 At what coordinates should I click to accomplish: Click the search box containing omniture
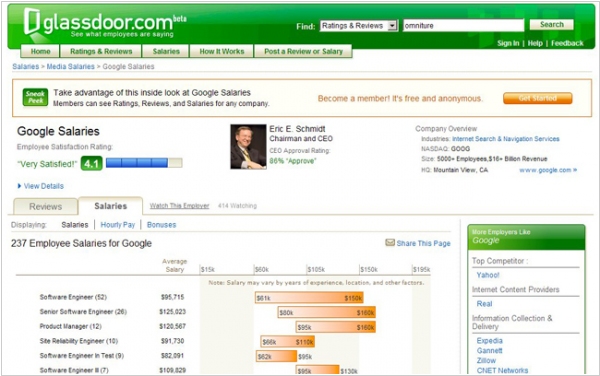(463, 26)
